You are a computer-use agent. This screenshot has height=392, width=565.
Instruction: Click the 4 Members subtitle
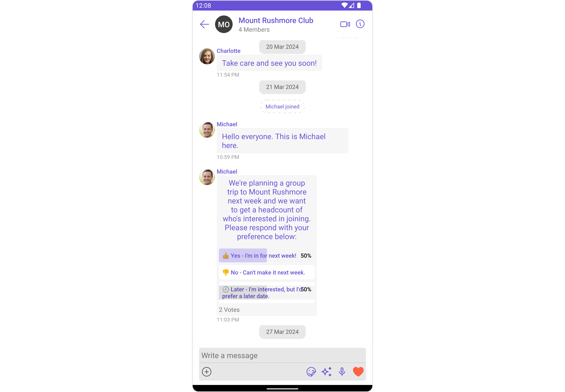click(x=254, y=30)
